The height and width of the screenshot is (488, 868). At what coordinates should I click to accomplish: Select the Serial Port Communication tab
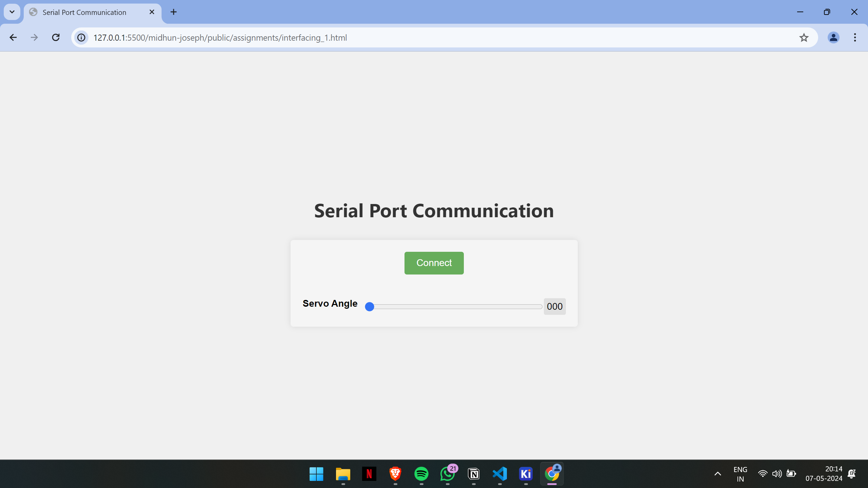(x=85, y=12)
